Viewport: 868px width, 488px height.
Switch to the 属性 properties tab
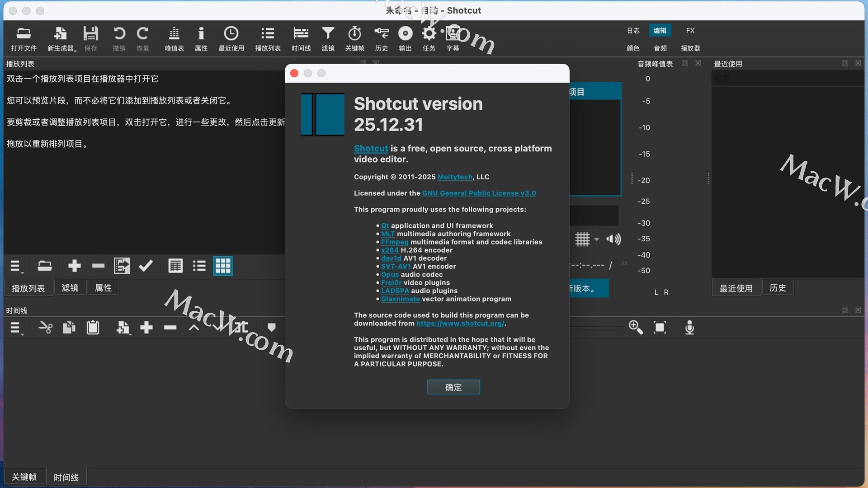pos(103,288)
